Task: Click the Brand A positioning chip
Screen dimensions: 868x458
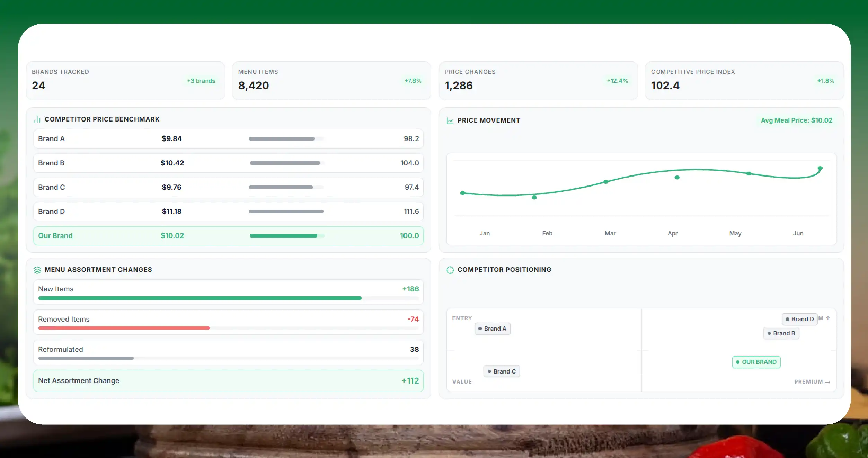Action: click(x=492, y=329)
